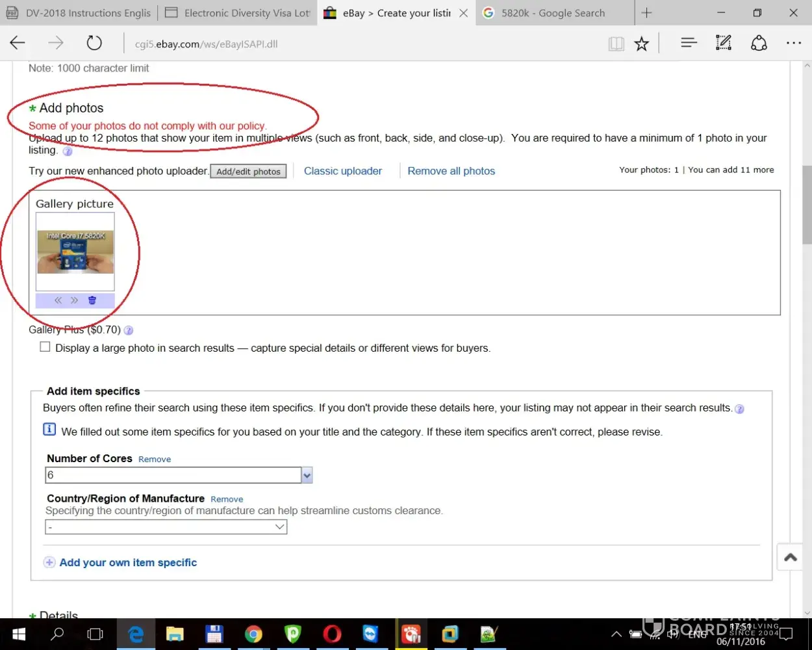
Task: Click the scroll-to-top arrow button
Action: pyautogui.click(x=791, y=558)
